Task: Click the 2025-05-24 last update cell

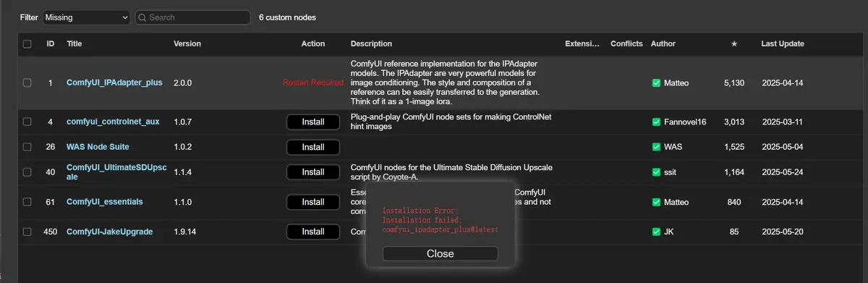Action: click(783, 172)
